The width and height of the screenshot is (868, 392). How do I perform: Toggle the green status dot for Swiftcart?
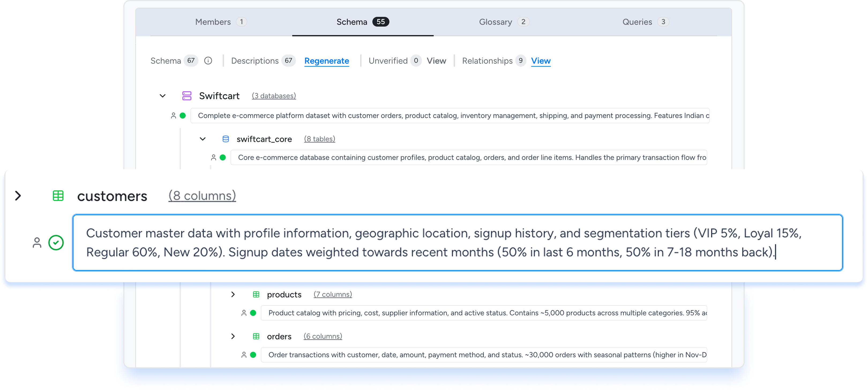pyautogui.click(x=183, y=115)
